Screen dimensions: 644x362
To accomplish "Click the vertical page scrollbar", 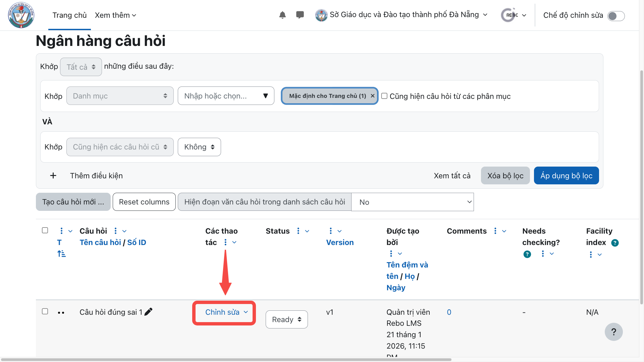I will pos(641,187).
